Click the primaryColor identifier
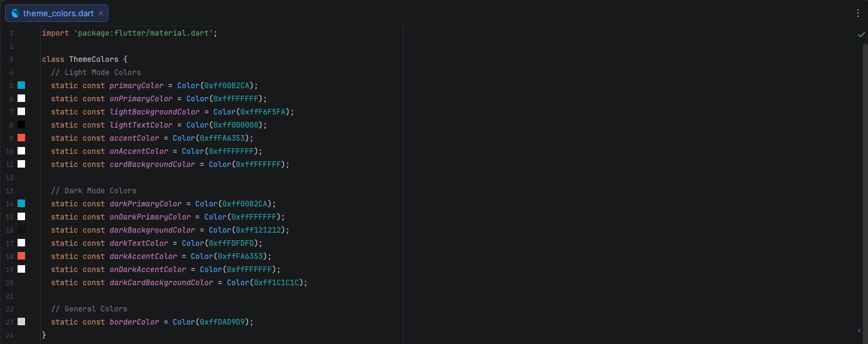This screenshot has height=344, width=868. 137,86
